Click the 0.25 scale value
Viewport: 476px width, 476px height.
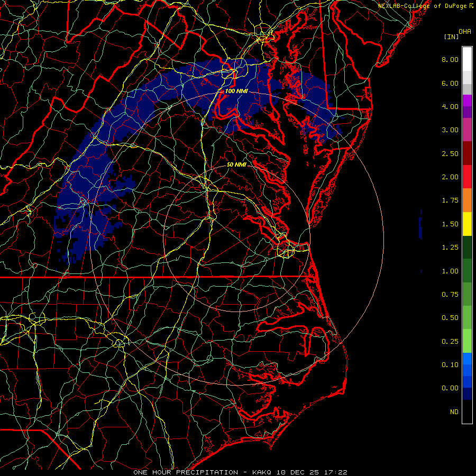(x=450, y=342)
